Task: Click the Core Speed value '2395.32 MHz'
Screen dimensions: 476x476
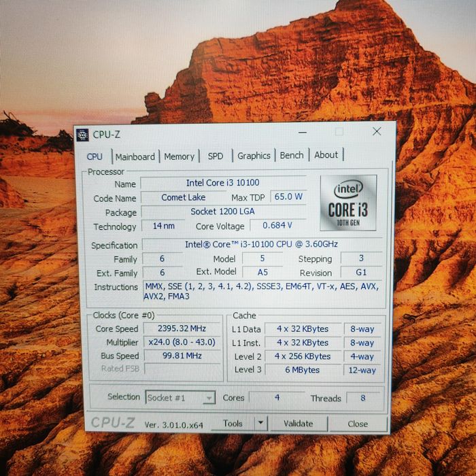Action: tap(182, 328)
